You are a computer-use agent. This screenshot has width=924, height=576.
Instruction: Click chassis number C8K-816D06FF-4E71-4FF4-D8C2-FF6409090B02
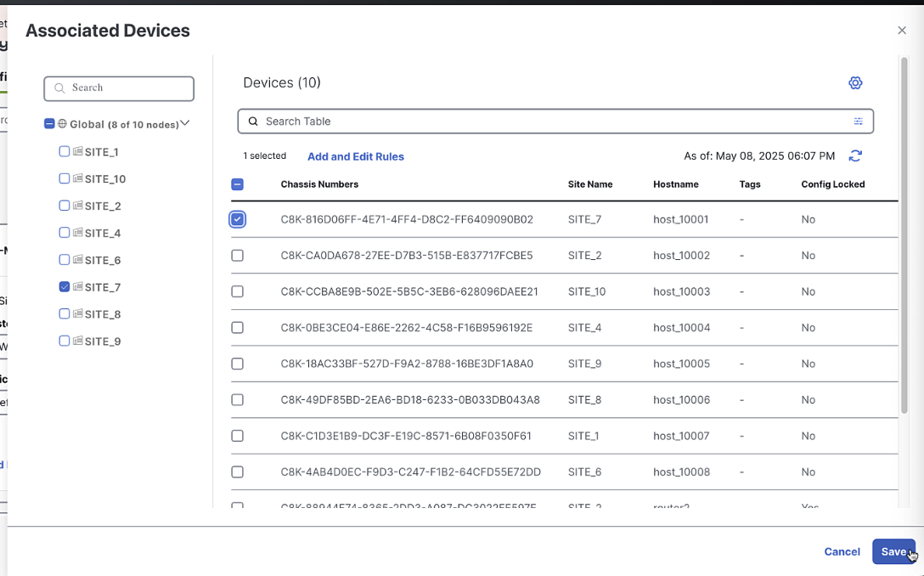tap(407, 219)
